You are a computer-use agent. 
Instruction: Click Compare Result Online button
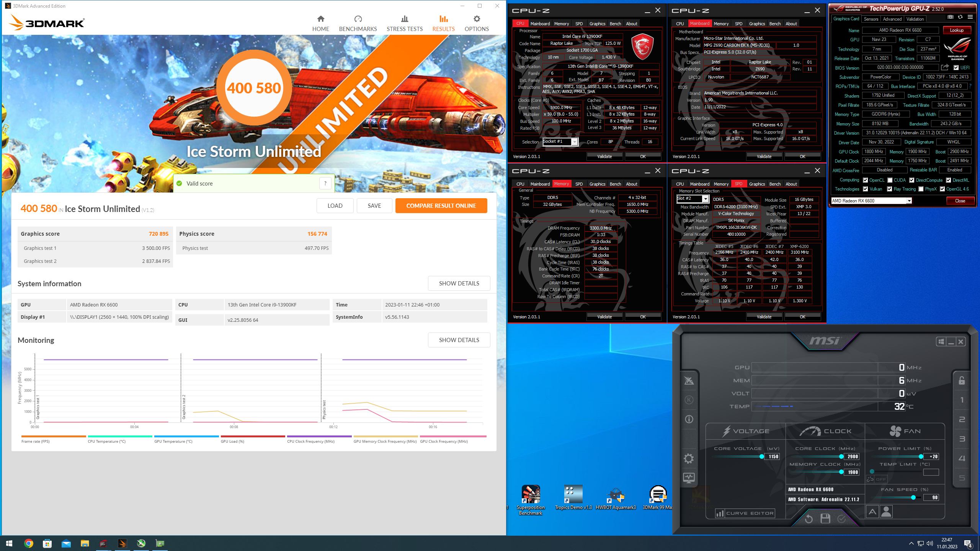441,205
